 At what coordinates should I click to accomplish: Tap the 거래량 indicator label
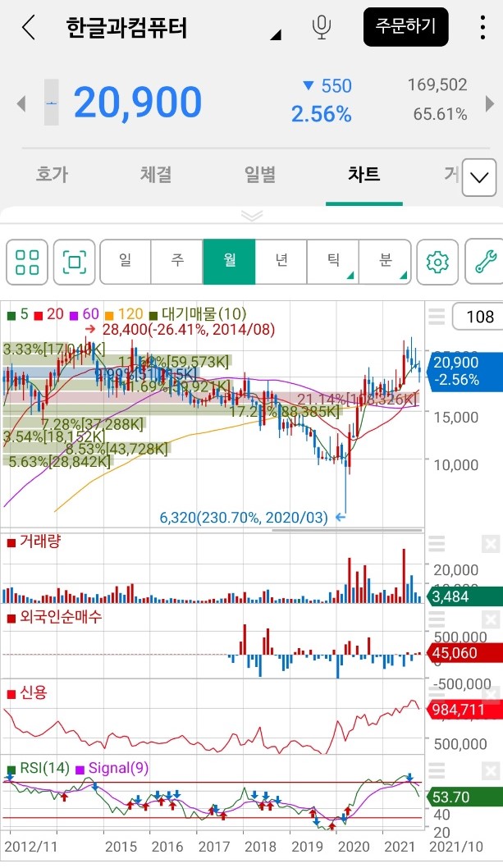point(34,541)
